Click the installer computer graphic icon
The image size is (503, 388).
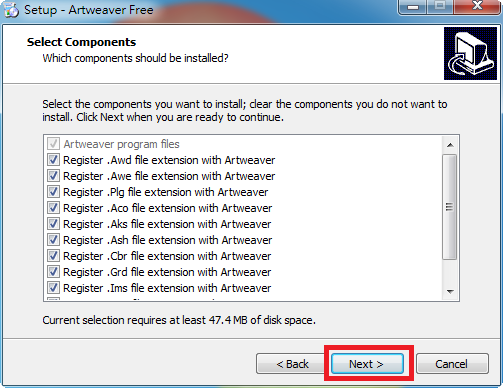pos(470,54)
